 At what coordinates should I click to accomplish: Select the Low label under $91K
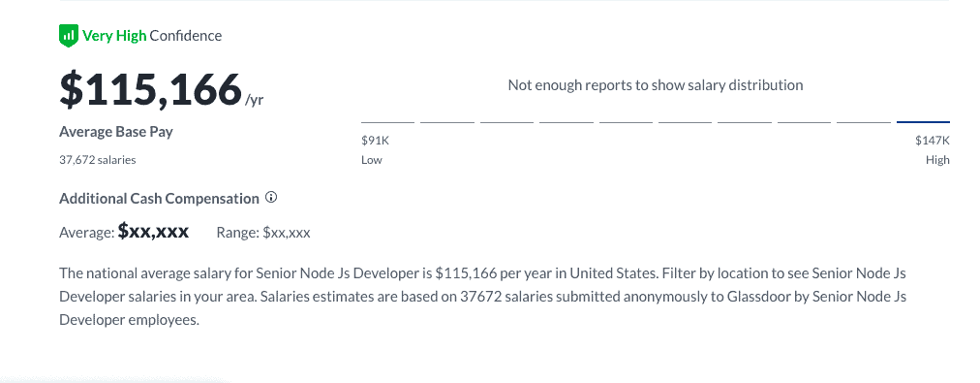pos(372,160)
